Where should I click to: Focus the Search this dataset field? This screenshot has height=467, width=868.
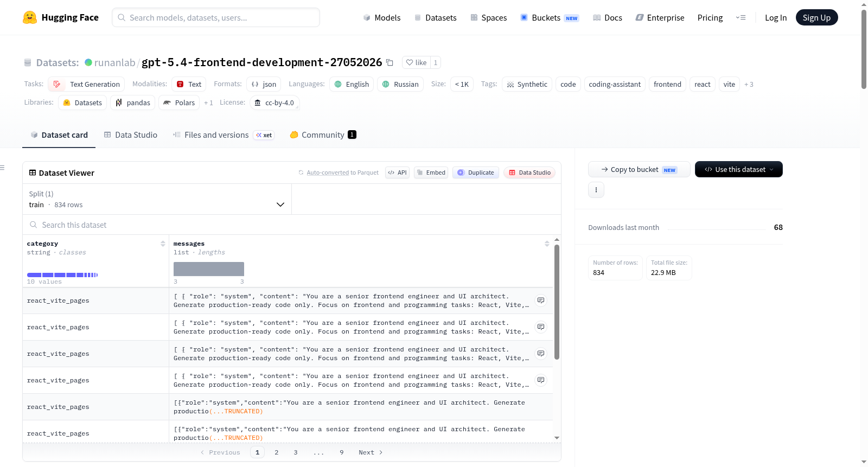[x=292, y=225]
